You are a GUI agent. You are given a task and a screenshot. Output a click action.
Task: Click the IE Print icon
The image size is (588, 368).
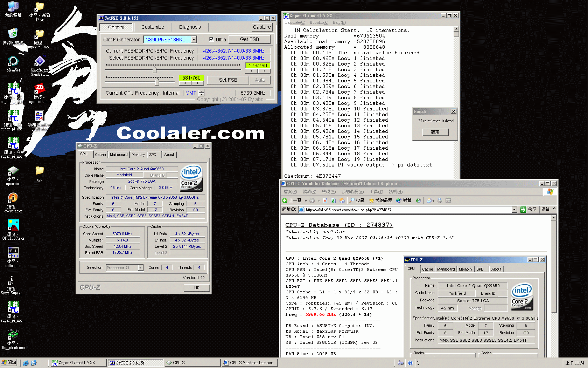[x=440, y=200]
